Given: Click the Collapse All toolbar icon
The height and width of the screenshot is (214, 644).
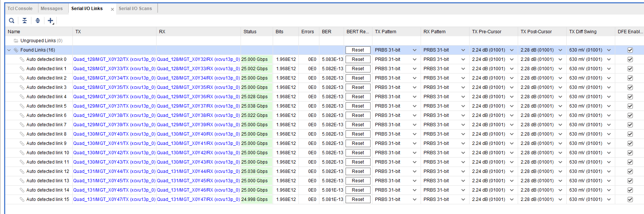Looking at the screenshot, I should click(25, 21).
